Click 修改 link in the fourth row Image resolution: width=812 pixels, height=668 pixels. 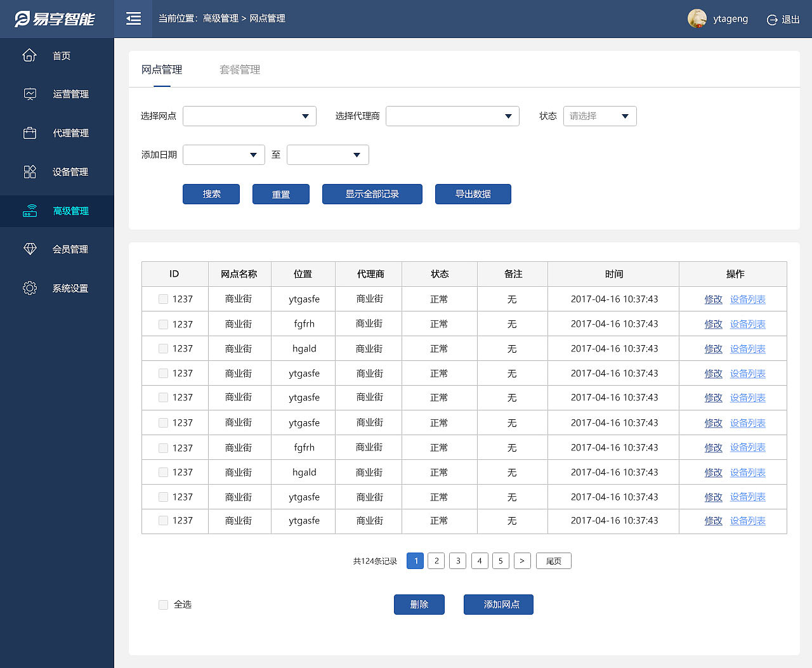point(714,374)
